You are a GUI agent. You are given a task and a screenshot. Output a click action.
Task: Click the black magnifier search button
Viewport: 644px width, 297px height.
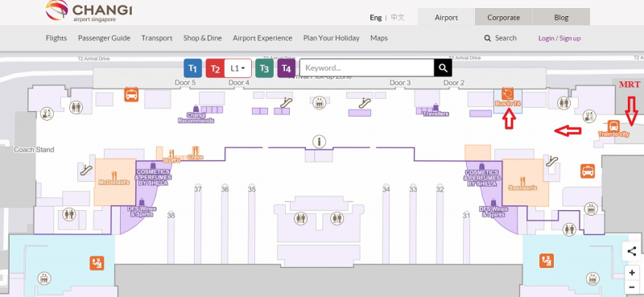pos(443,68)
